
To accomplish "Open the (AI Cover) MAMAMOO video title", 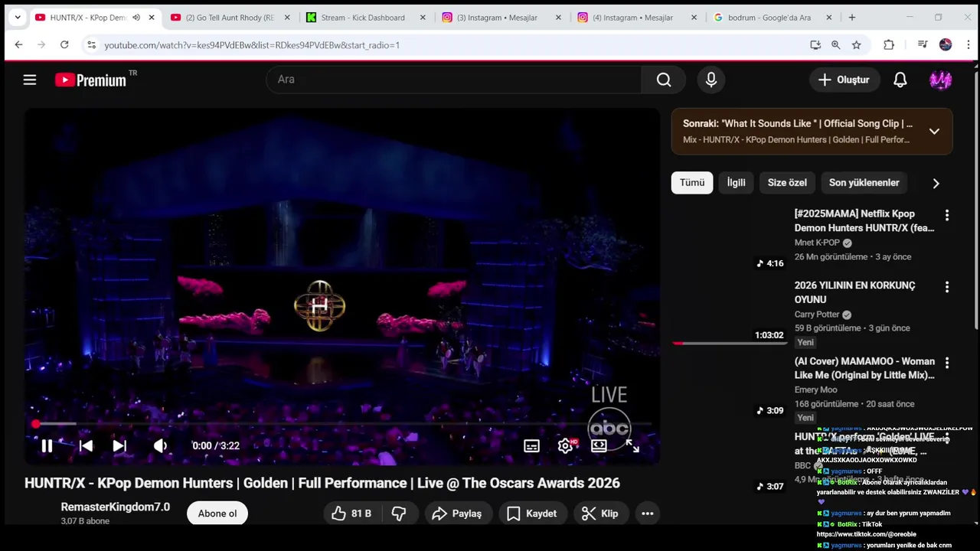I will point(864,368).
